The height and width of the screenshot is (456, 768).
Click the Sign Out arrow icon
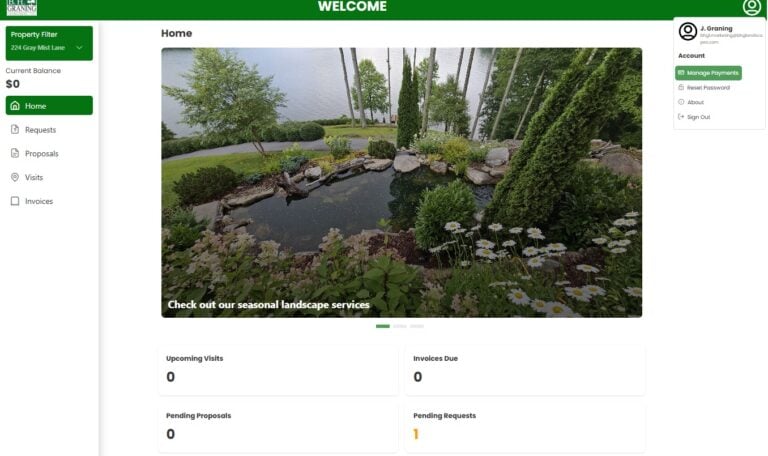point(681,117)
